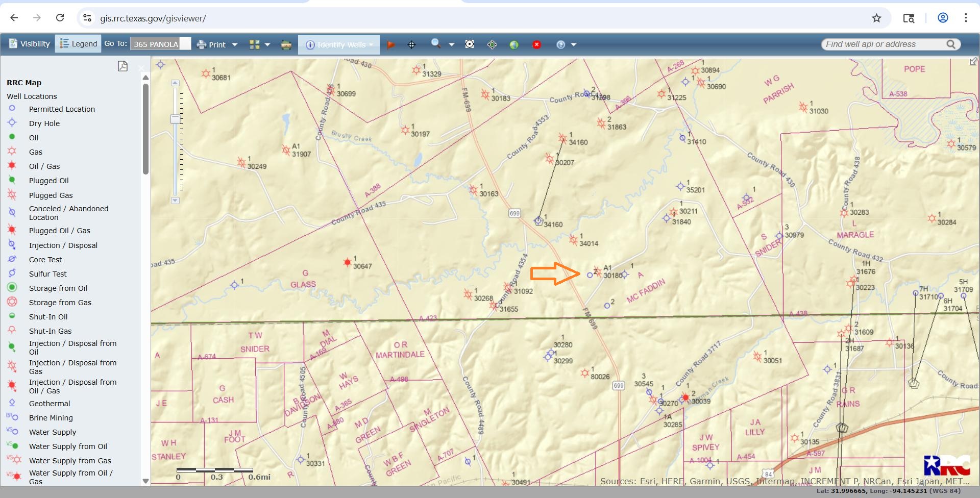Click the measure ruler tool icon
This screenshot has height=498, width=980.
286,45
